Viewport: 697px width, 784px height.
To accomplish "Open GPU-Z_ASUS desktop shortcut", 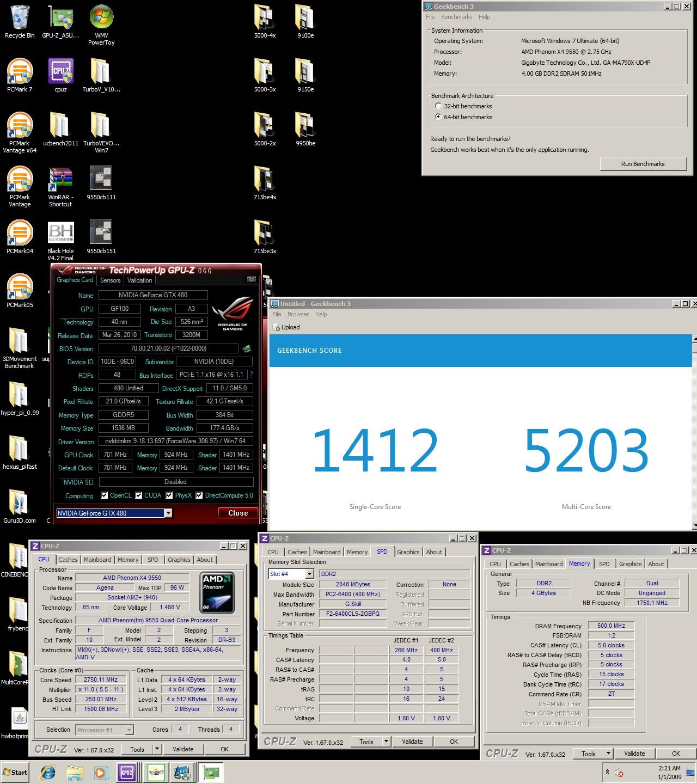I will [x=60, y=22].
